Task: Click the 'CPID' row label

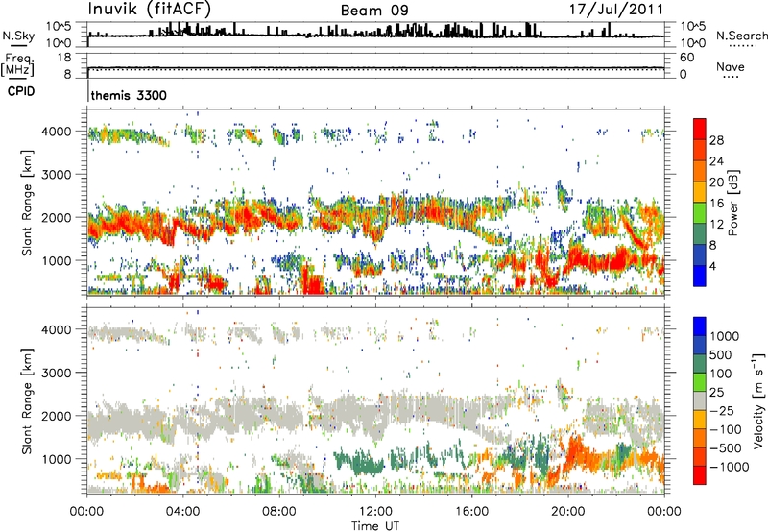Action: pyautogui.click(x=21, y=91)
